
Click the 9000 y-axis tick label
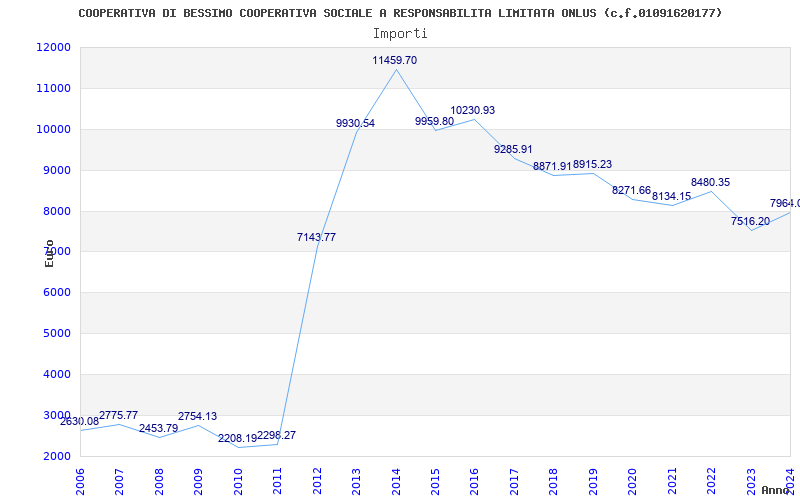tap(56, 170)
